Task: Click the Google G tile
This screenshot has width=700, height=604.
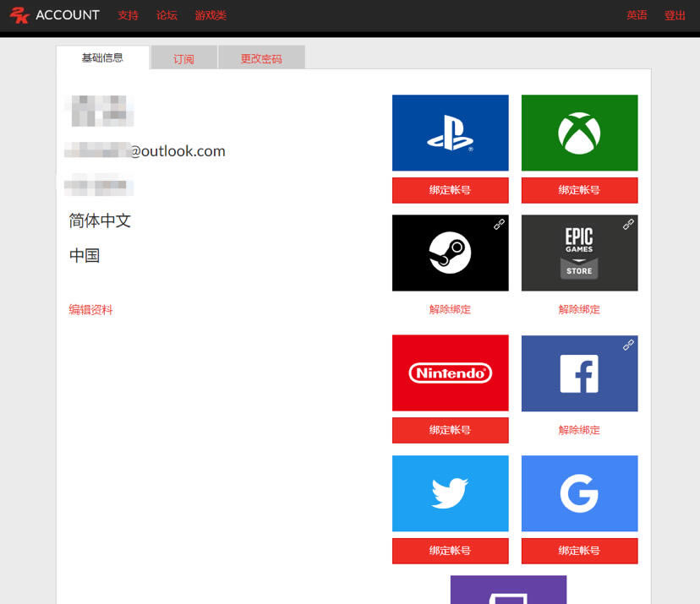Action: click(579, 493)
